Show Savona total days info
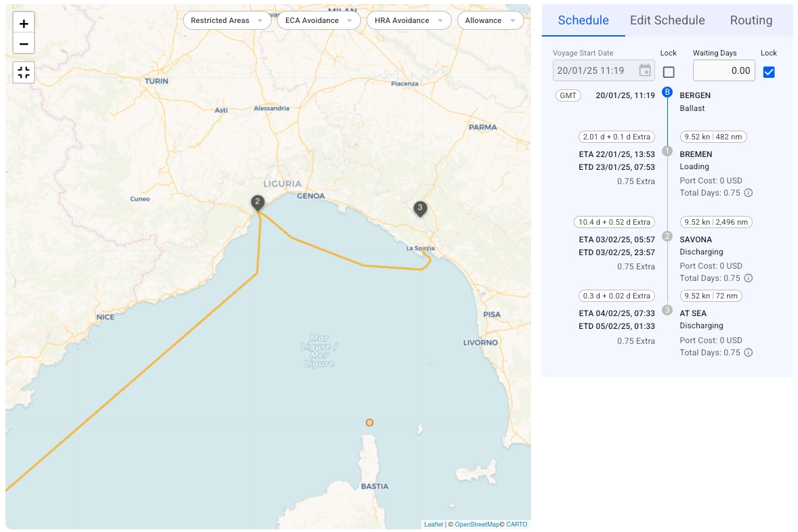This screenshot has height=532, width=798. pos(749,278)
